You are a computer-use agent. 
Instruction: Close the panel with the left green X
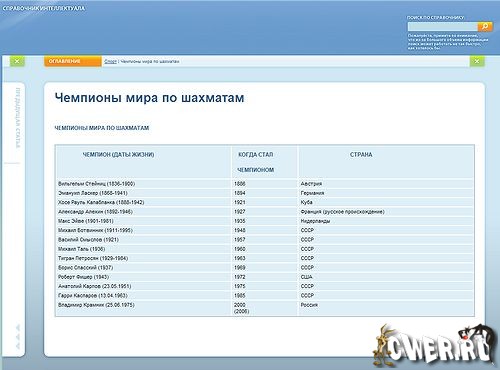(17, 61)
